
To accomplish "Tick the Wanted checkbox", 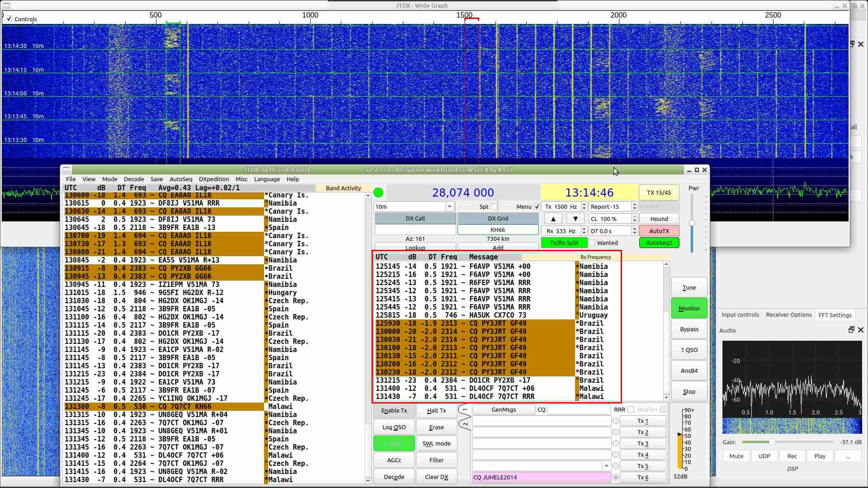I will 592,243.
